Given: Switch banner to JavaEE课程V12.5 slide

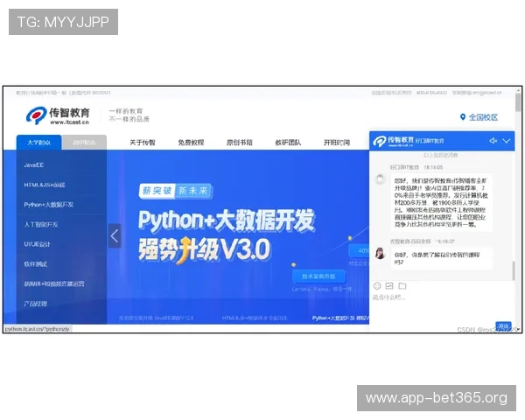Looking at the screenshot, I should tap(156, 318).
